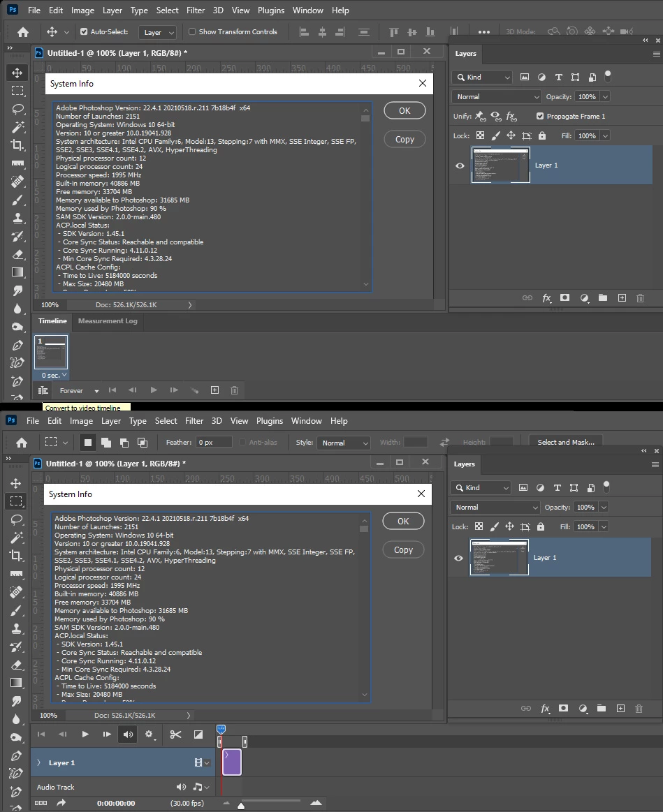This screenshot has width=663, height=812.
Task: Split clip at playhead with scissors icon
Action: [176, 735]
